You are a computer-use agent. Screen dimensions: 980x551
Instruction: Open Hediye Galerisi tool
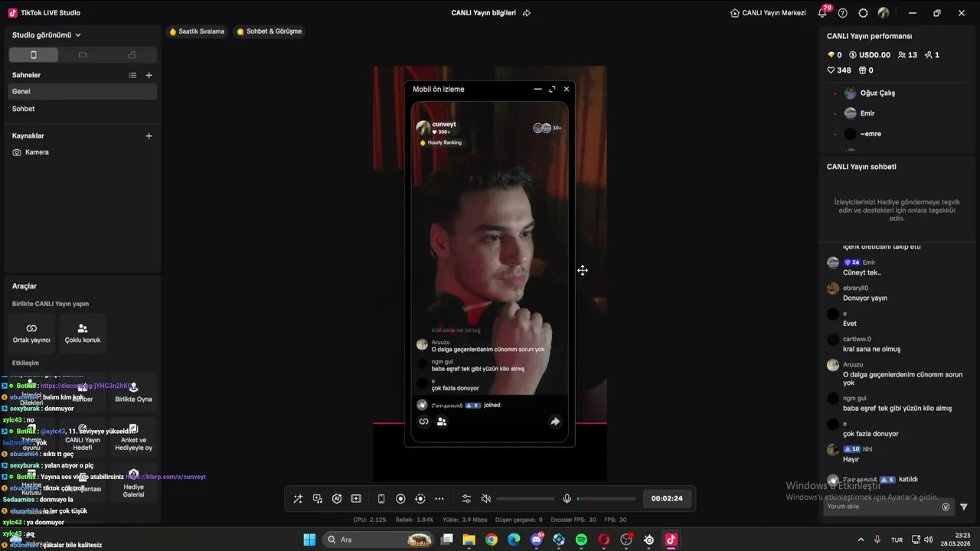133,483
